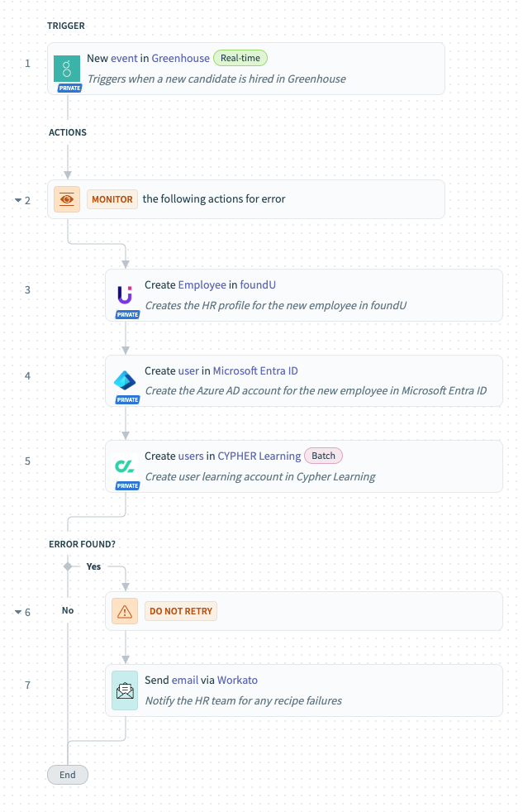Image resolution: width=523 pixels, height=812 pixels.
Task: Click the Batch badge in step 5
Action: click(323, 456)
